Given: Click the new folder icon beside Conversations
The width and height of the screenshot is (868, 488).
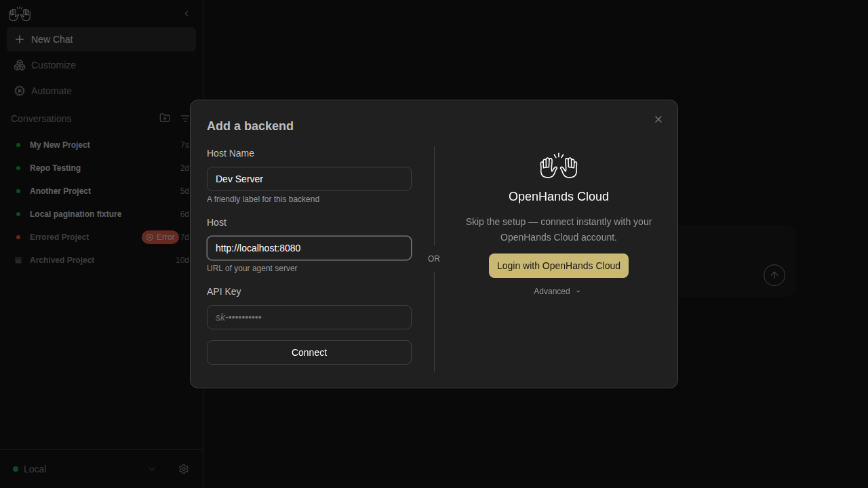Looking at the screenshot, I should pyautogui.click(x=165, y=118).
